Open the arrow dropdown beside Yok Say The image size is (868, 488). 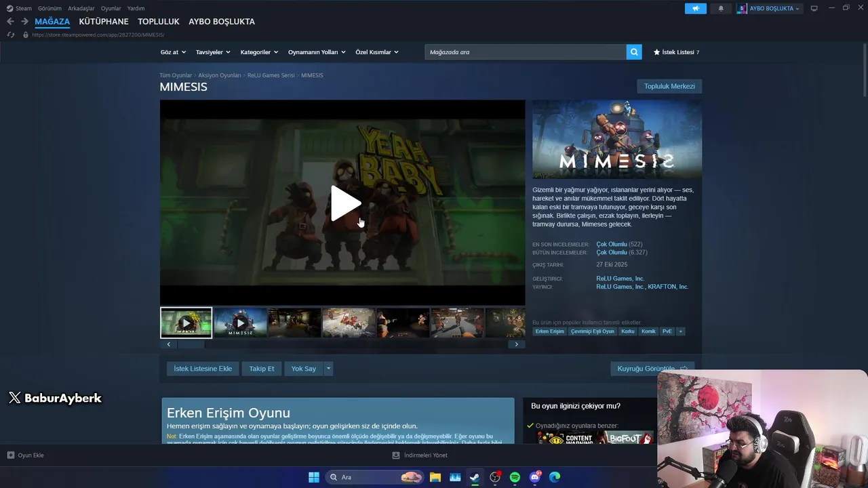tap(329, 369)
